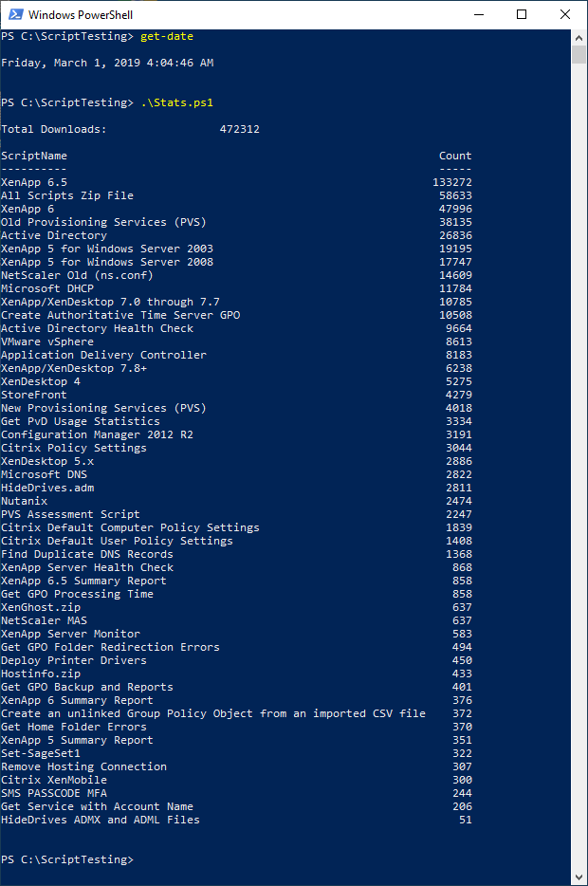Click the Windows PowerShell title text

[x=80, y=15]
